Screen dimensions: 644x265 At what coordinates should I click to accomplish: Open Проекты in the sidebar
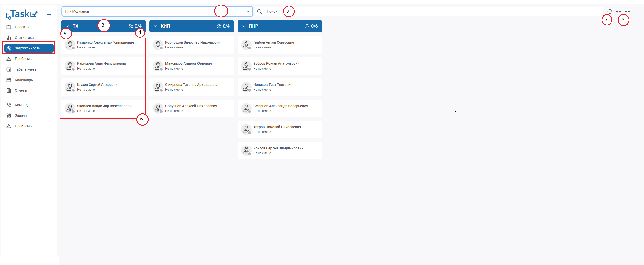22,27
